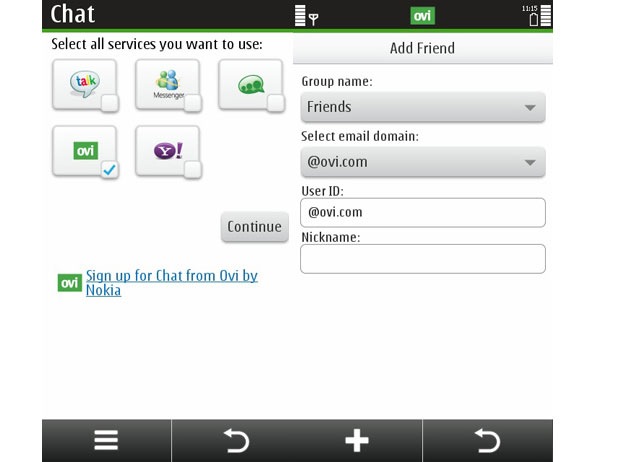Uncheck the Ovi service checkbox

click(x=110, y=170)
